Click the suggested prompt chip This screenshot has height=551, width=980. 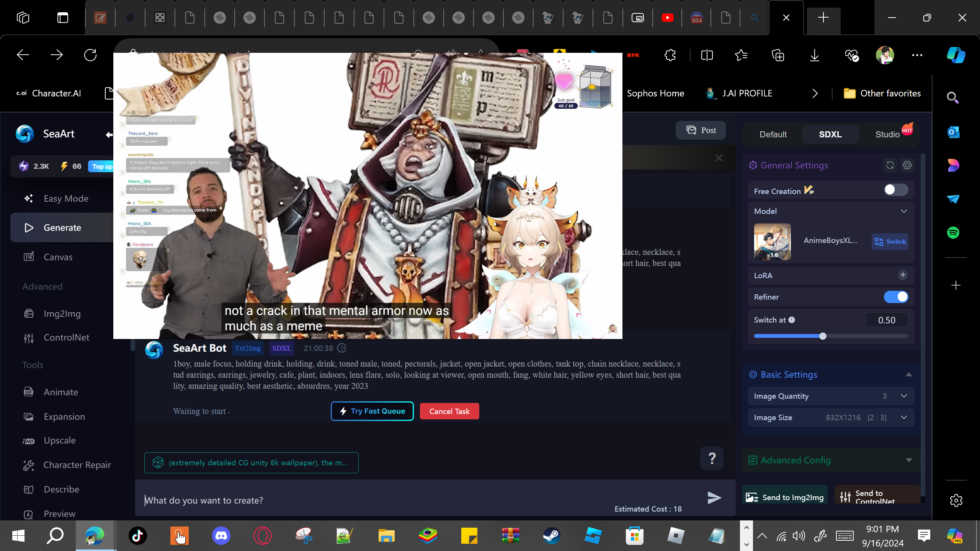(x=251, y=463)
